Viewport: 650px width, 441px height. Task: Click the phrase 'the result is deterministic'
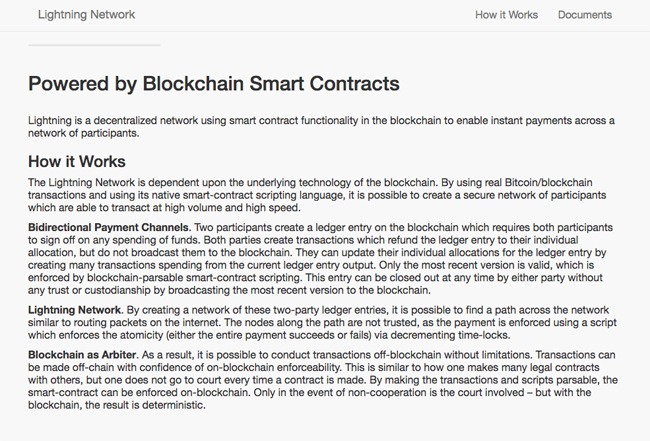click(145, 405)
